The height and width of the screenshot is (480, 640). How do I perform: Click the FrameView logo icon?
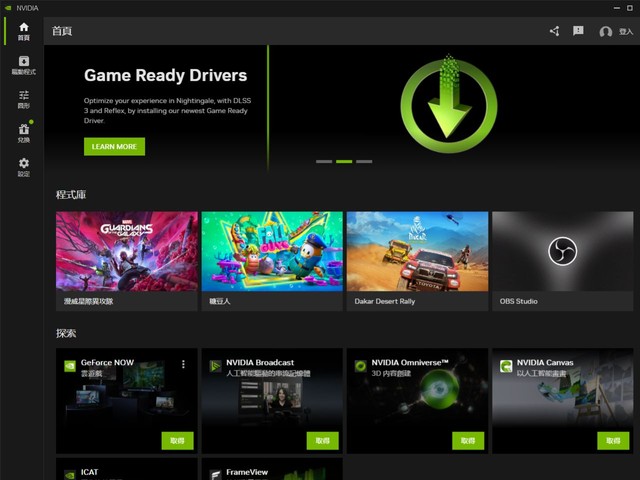[x=215, y=475]
